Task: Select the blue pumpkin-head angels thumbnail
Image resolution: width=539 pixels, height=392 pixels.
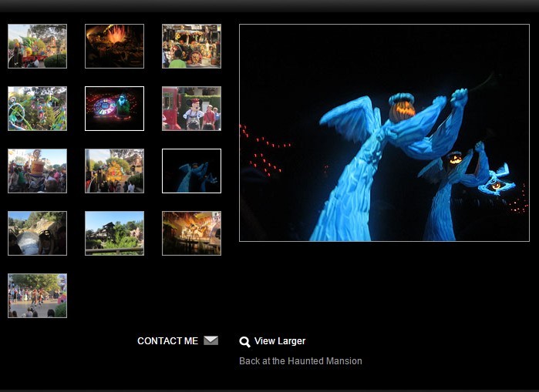Action: 191,171
